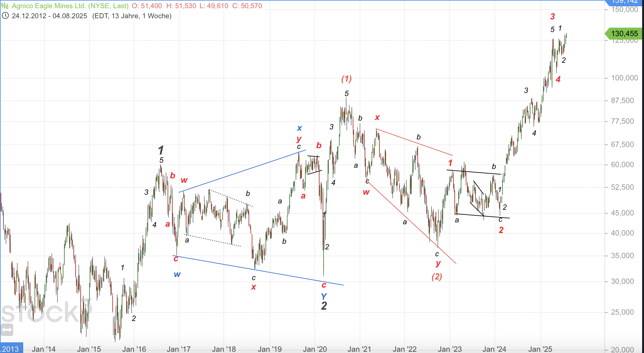Image resolution: width=644 pixels, height=353 pixels.
Task: Select the blue Y wave label
Action: [x=324, y=296]
